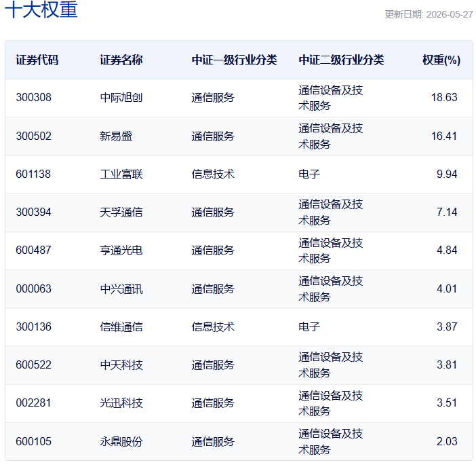Click weight value 16.41
The height and width of the screenshot is (467, 476).
(444, 136)
